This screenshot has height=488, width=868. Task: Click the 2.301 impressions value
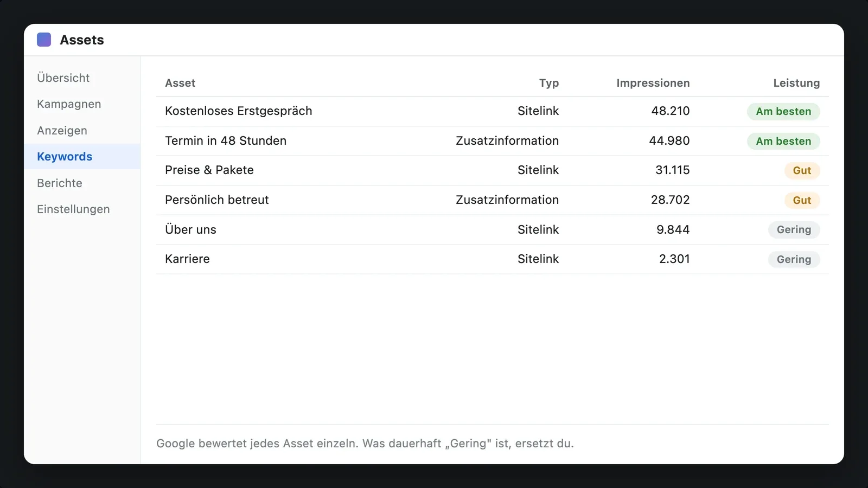point(674,259)
